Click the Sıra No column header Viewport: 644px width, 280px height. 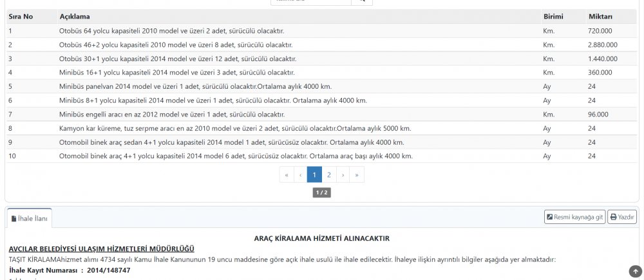pos(21,16)
